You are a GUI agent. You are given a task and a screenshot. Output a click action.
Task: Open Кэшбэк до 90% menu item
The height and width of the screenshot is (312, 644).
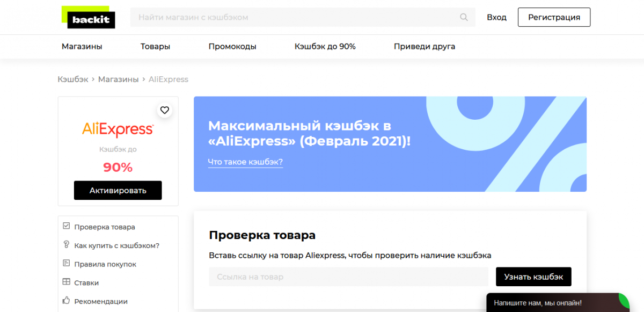[x=325, y=47]
